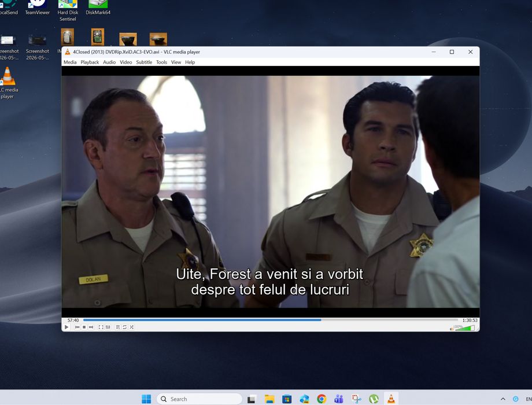Screen dimensions: 532x405
Task: Open the Tools menu
Action: click(x=161, y=62)
